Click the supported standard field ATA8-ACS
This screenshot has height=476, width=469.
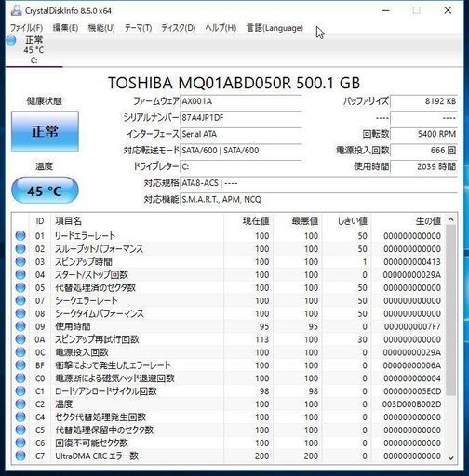(318, 183)
